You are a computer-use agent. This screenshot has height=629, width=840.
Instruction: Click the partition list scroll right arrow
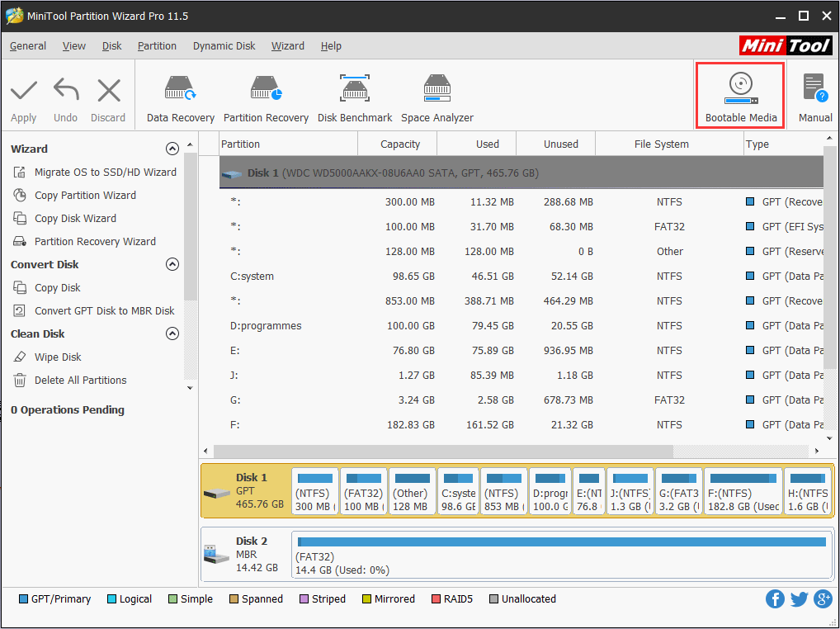point(816,452)
